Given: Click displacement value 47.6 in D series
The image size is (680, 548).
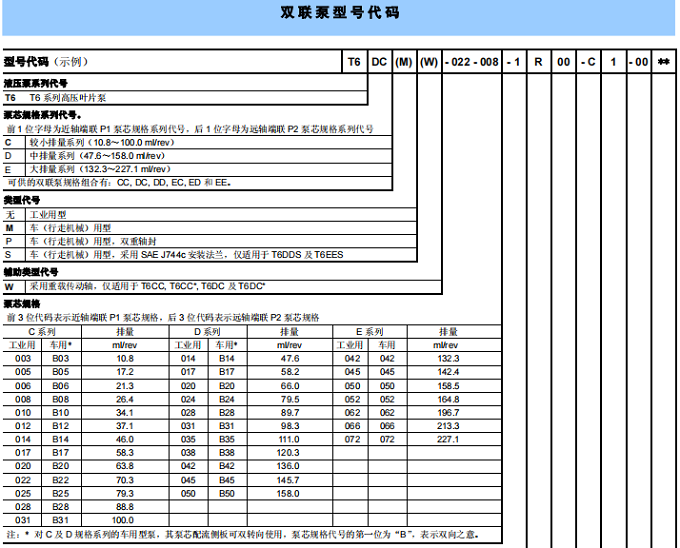Looking at the screenshot, I should point(290,359).
